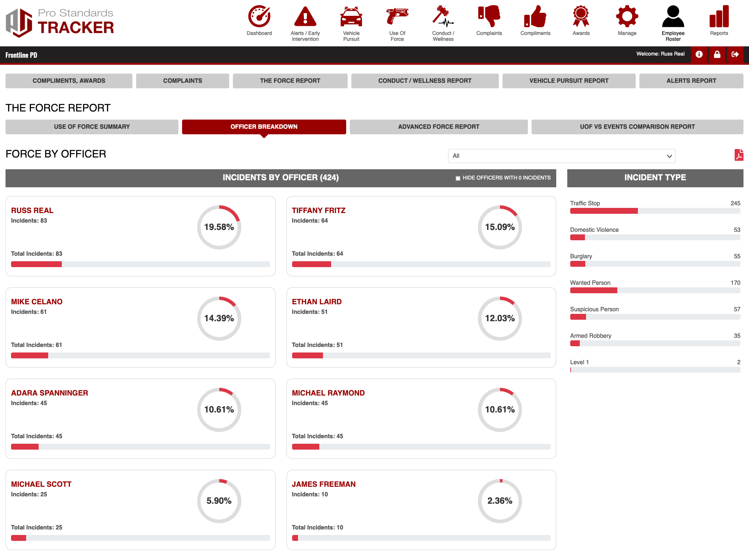The image size is (749, 560).
Task: Click the info circle icon
Action: coord(699,54)
